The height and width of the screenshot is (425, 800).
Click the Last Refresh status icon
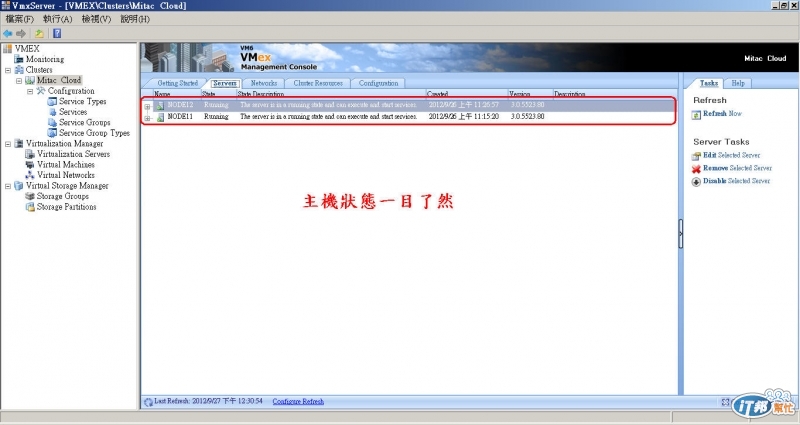pos(148,402)
